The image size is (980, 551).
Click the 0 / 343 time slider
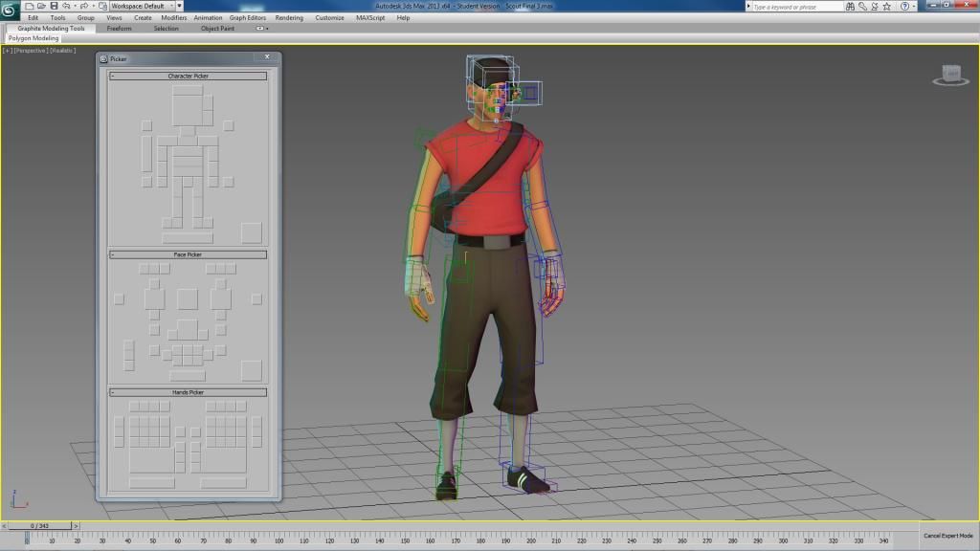click(39, 526)
